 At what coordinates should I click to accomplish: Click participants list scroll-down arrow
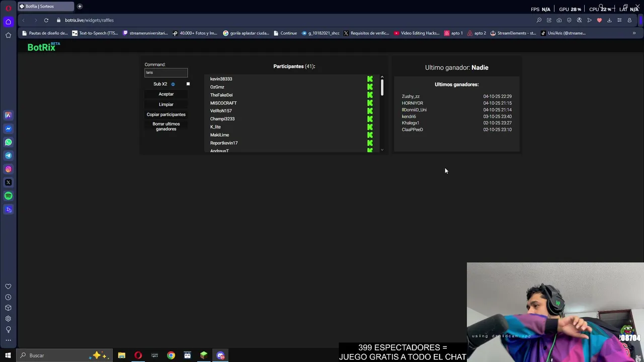(382, 150)
